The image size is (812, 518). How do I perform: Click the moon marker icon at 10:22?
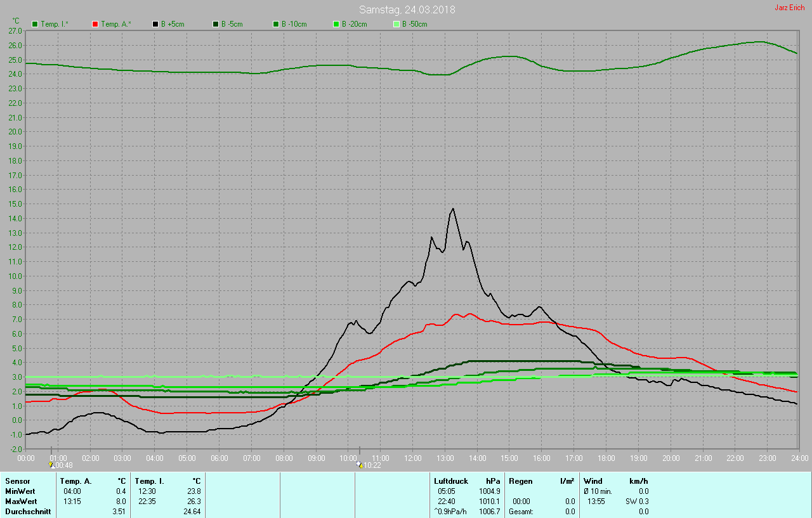click(x=359, y=465)
